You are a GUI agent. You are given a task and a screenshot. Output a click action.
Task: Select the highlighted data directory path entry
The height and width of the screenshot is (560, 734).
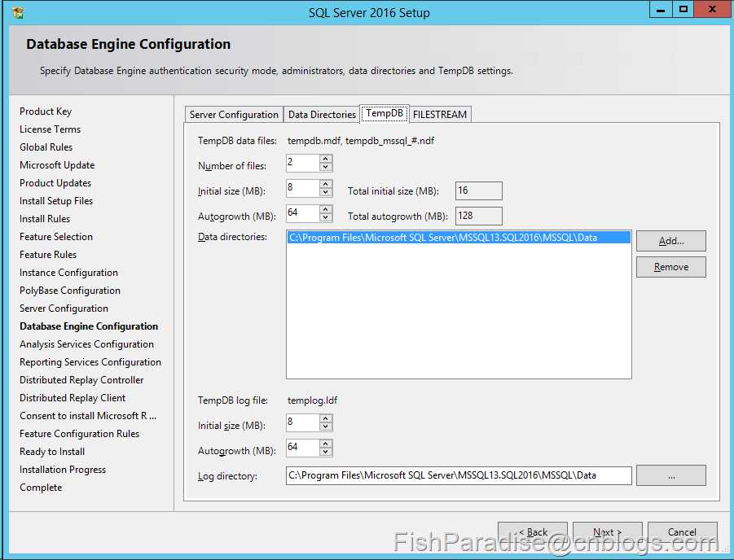[x=459, y=238]
